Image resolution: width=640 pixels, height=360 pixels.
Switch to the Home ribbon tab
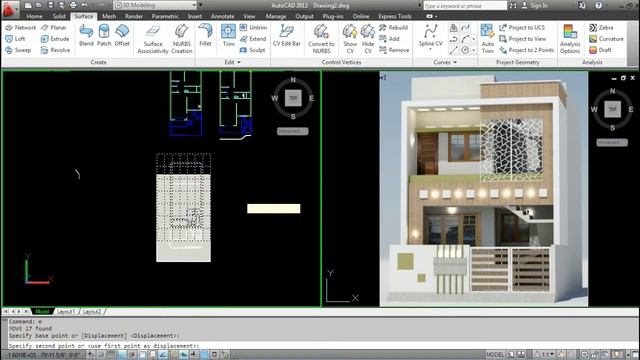coord(34,16)
